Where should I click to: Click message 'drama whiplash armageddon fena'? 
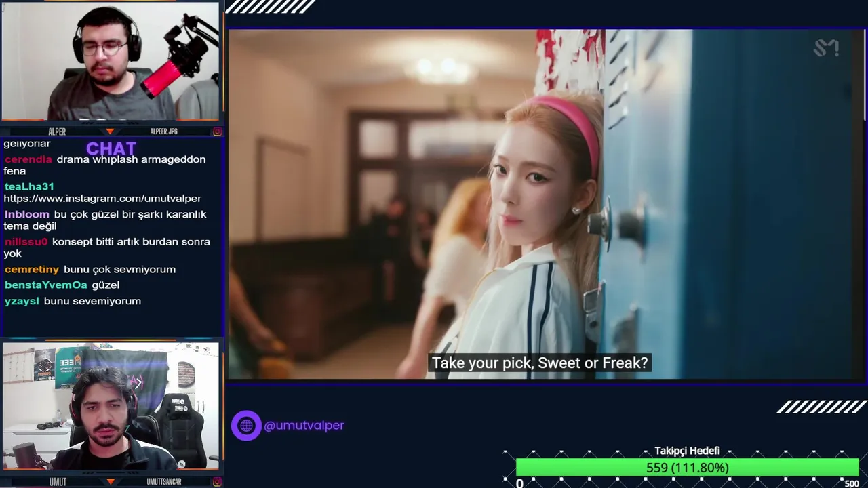pyautogui.click(x=104, y=165)
